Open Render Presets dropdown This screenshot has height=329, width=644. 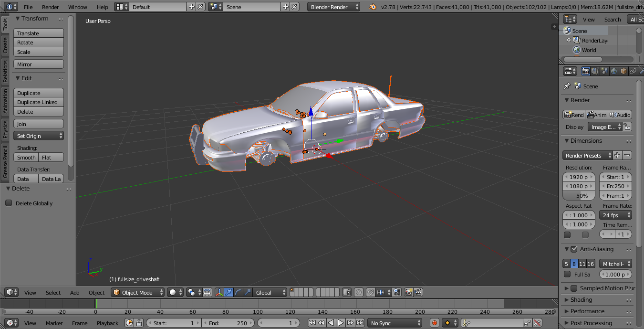[x=588, y=155]
